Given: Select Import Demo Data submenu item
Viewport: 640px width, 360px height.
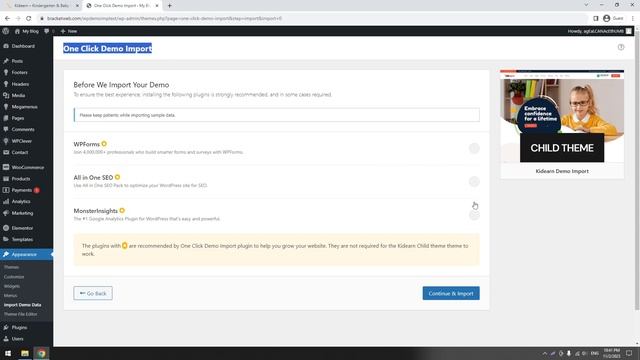Looking at the screenshot, I should (x=22, y=305).
